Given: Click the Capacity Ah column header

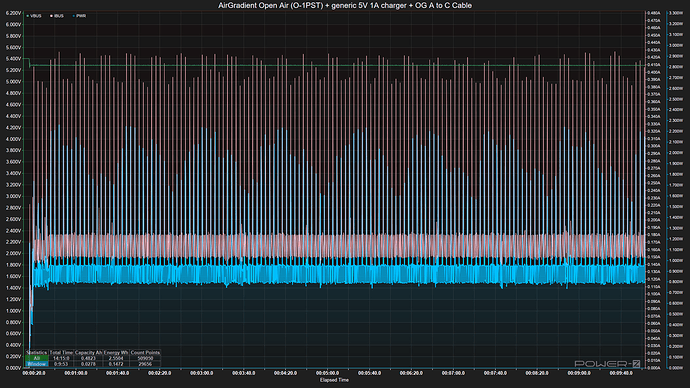Looking at the screenshot, I should coord(88,352).
